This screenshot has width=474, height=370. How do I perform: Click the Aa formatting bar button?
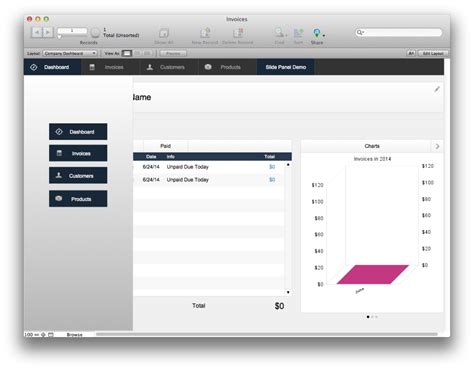tap(411, 53)
